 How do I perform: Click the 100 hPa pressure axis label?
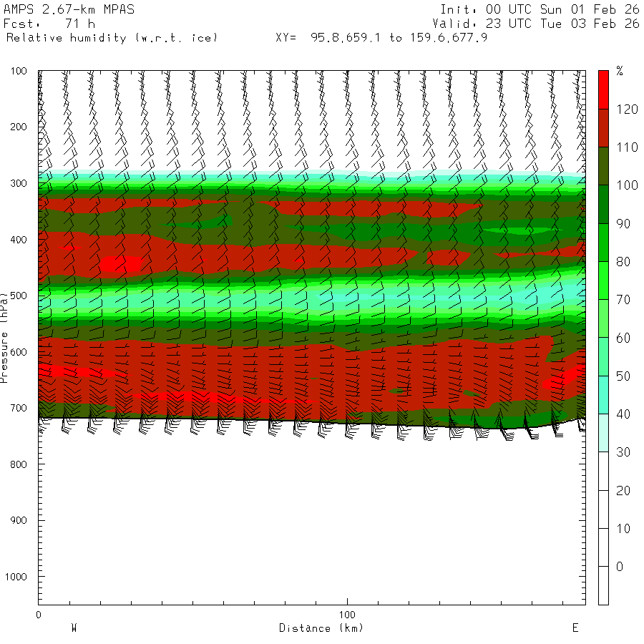(x=19, y=71)
